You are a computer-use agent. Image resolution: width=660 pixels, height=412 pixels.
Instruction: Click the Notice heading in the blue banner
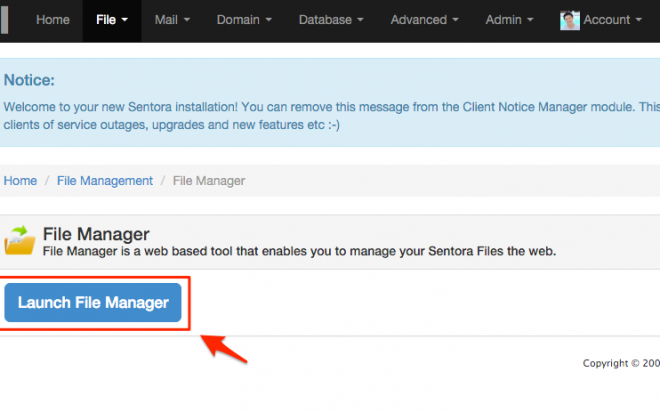tap(29, 80)
